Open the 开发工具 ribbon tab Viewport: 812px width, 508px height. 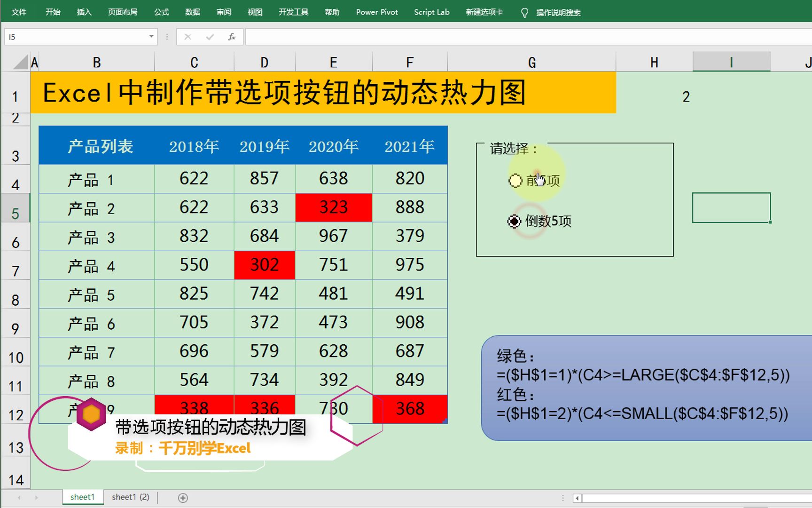(x=293, y=12)
